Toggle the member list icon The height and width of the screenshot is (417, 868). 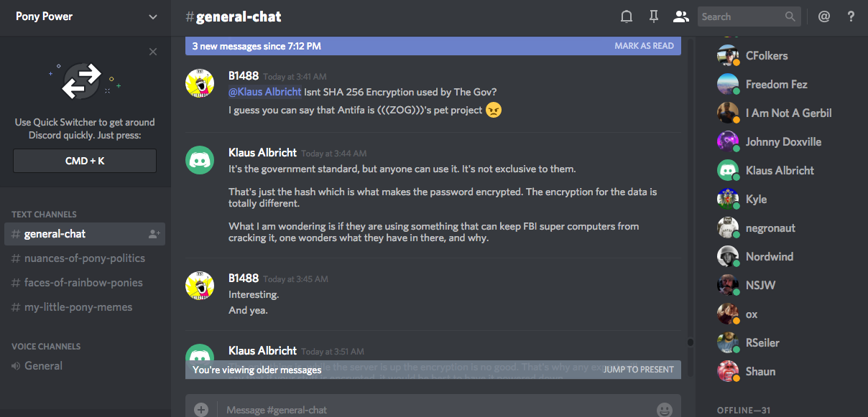pyautogui.click(x=680, y=17)
